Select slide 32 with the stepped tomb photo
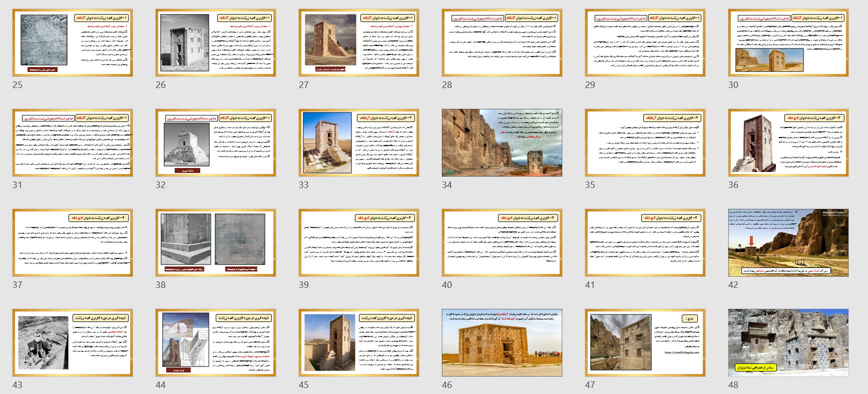The image size is (868, 394). [x=216, y=143]
